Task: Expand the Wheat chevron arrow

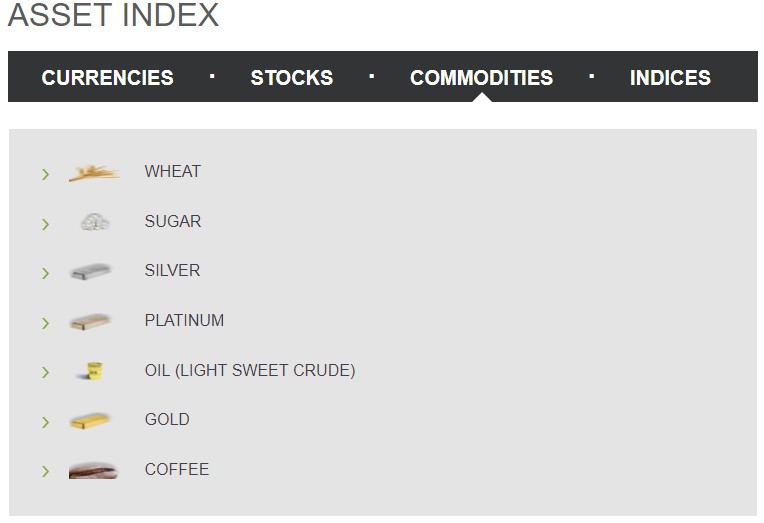Action: [45, 174]
